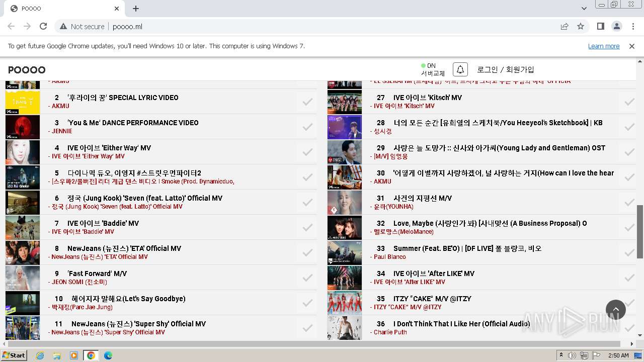644x362 pixels.
Task: Open JENNIE artist link
Action: pyautogui.click(x=62, y=131)
